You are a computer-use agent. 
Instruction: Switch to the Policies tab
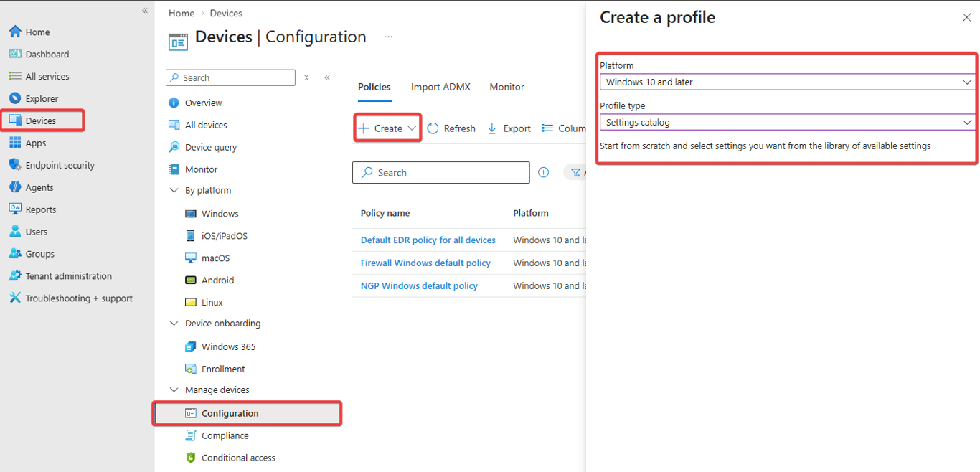[374, 87]
